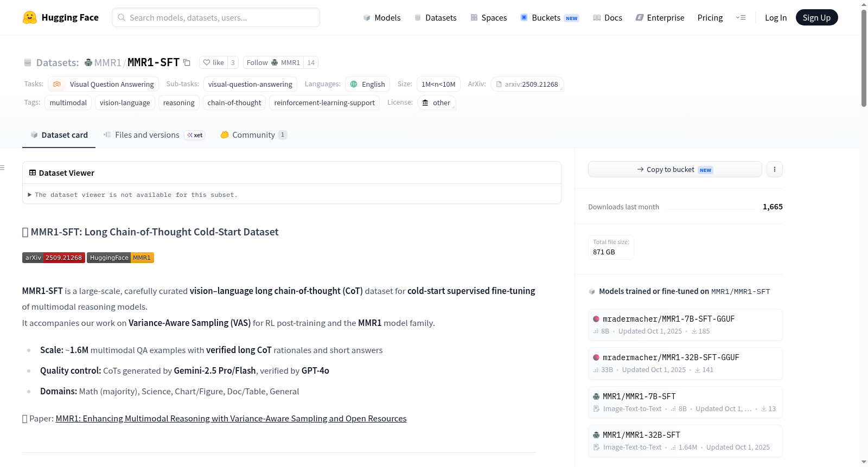The height and width of the screenshot is (467, 868).
Task: Click the HuggingFace MMR1 badge
Action: click(x=120, y=258)
